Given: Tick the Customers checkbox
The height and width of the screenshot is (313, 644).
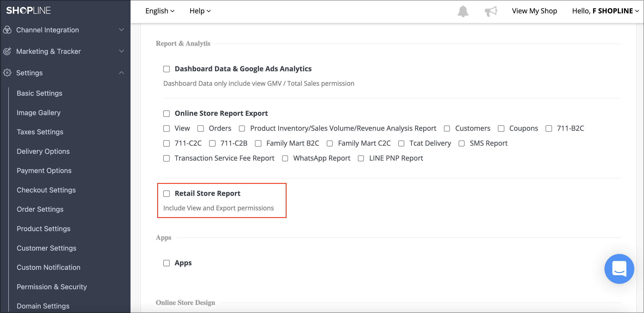Looking at the screenshot, I should tap(447, 128).
